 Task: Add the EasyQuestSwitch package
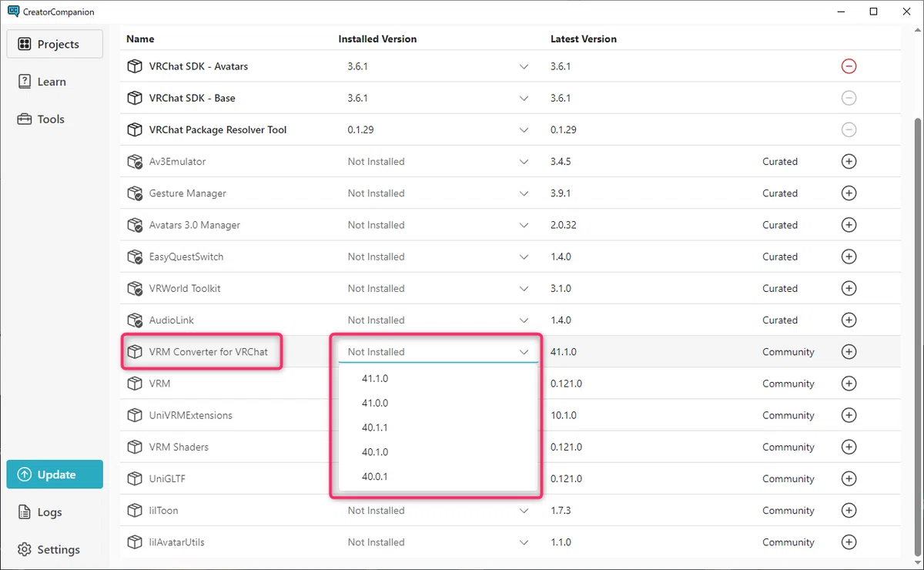click(849, 256)
